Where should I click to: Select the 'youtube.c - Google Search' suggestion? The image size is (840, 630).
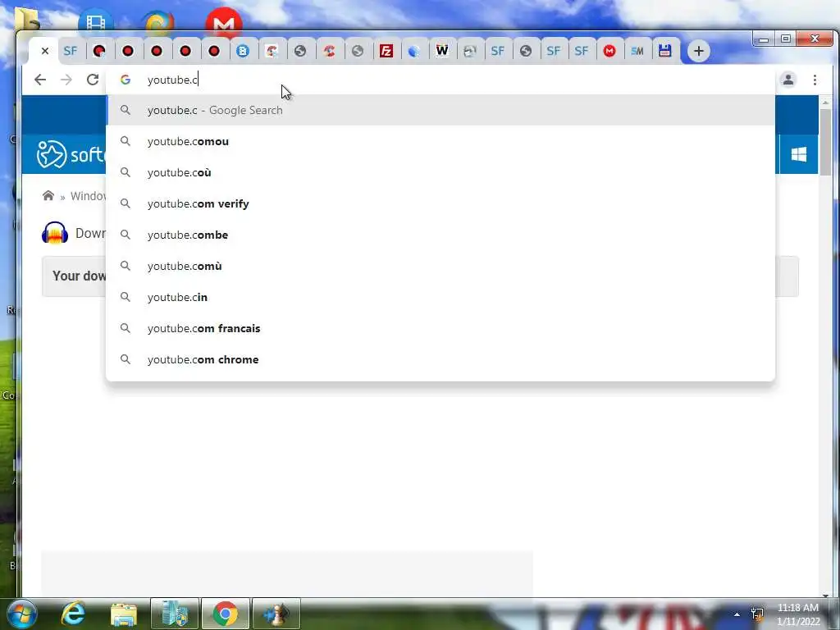click(441, 111)
